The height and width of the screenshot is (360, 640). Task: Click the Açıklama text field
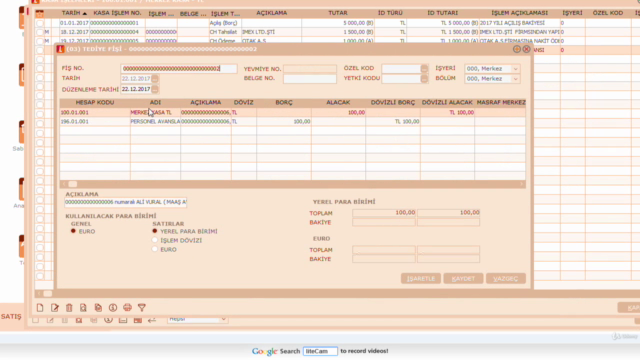click(x=126, y=202)
